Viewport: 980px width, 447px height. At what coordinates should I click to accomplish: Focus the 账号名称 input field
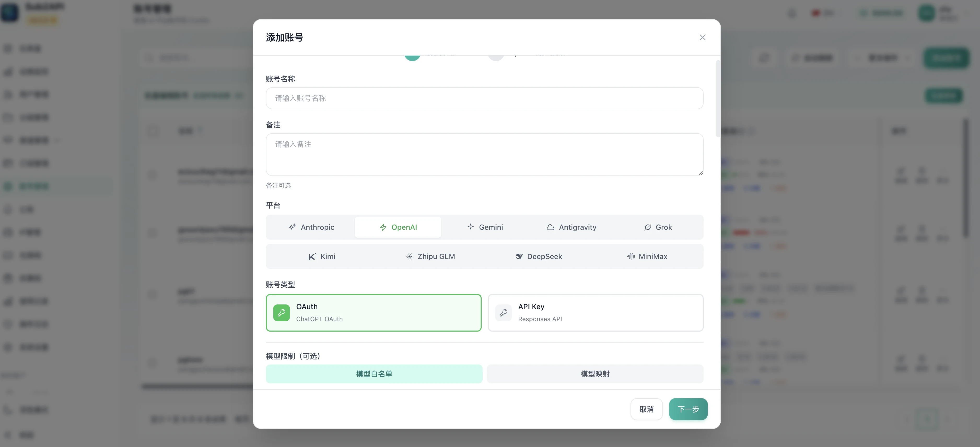(x=484, y=98)
